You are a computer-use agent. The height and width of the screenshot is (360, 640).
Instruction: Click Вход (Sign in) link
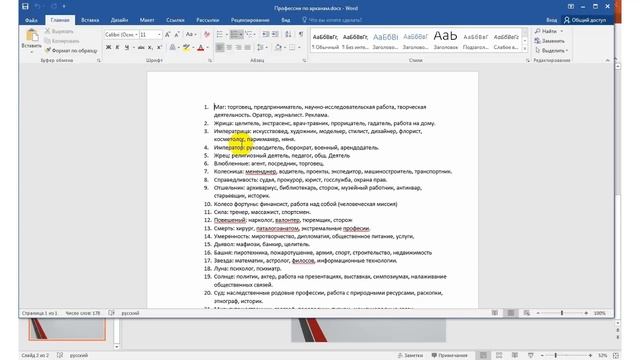pyautogui.click(x=551, y=20)
